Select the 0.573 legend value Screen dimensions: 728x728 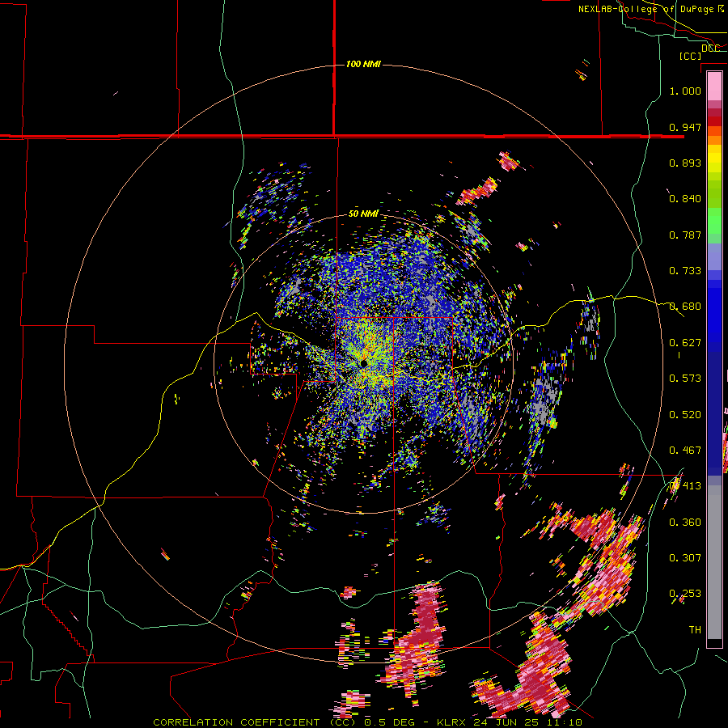685,379
